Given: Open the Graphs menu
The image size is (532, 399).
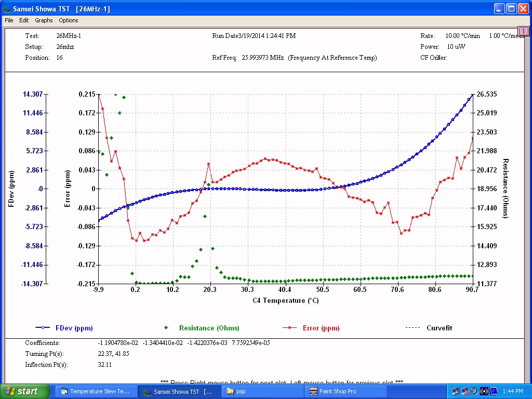Looking at the screenshot, I should click(x=44, y=20).
